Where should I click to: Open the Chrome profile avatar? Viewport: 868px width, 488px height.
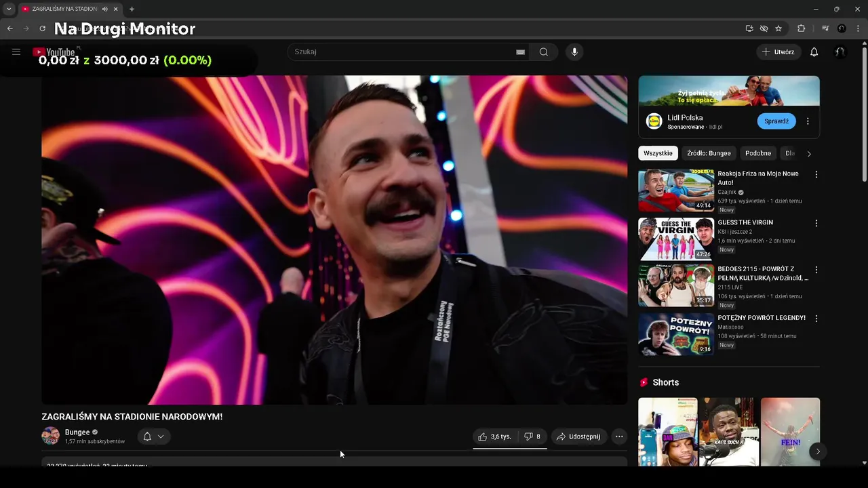[x=842, y=28]
